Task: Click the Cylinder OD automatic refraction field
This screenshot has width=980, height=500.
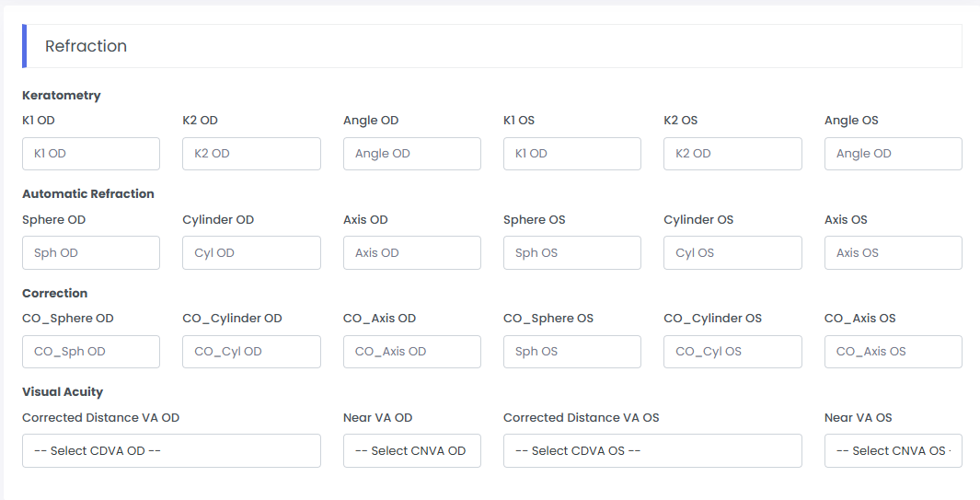Action: tap(251, 252)
